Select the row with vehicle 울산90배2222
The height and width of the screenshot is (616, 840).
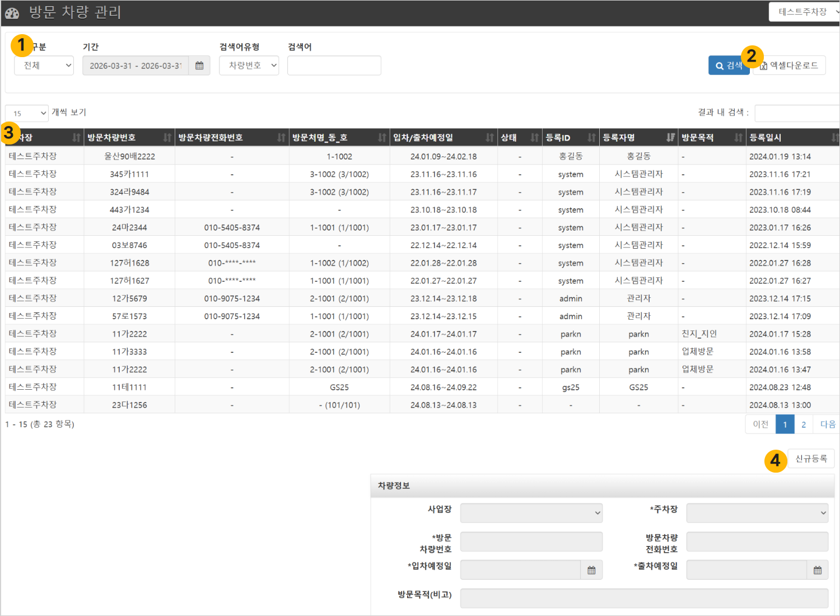(422, 156)
